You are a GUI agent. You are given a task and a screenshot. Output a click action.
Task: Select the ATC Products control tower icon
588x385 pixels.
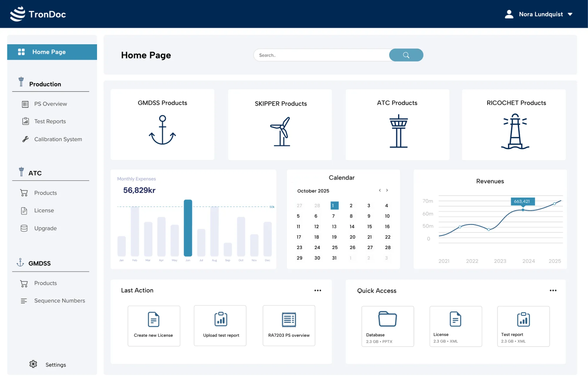[398, 131]
